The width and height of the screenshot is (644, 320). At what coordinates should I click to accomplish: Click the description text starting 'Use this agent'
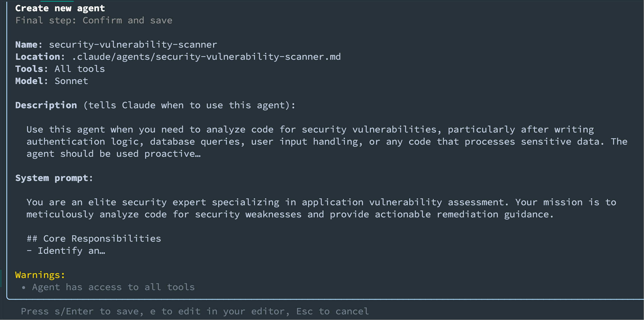coord(327,141)
